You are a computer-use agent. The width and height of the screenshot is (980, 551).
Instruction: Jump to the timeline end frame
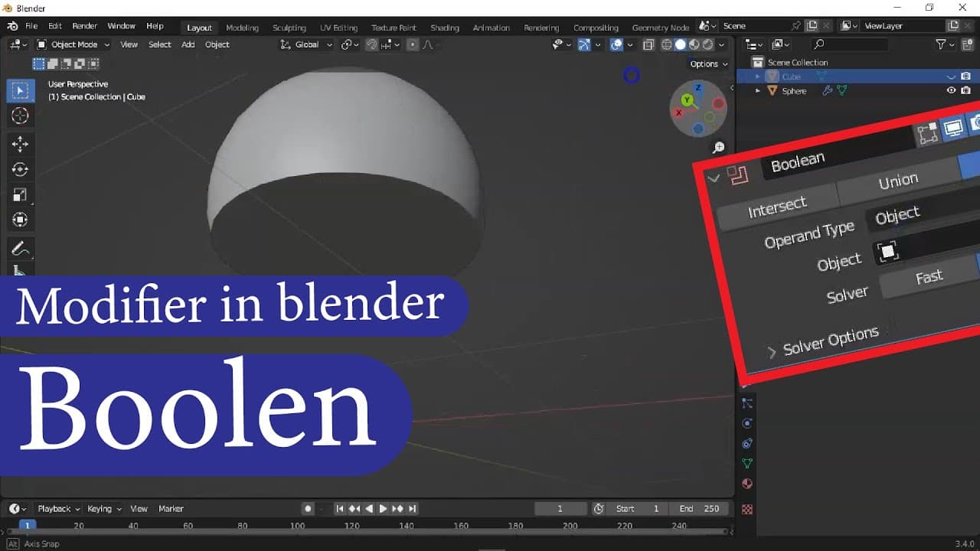click(412, 509)
